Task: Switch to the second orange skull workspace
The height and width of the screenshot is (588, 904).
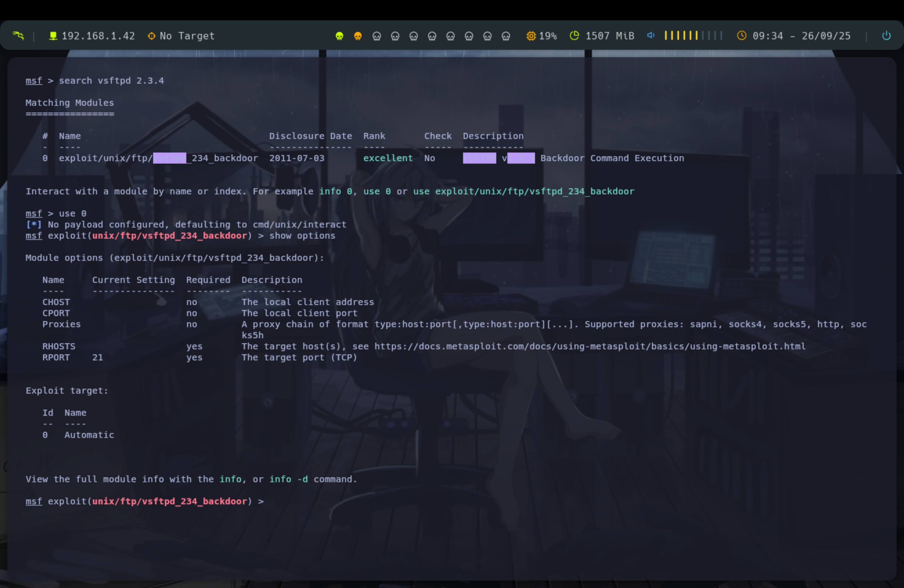Action: pos(358,36)
